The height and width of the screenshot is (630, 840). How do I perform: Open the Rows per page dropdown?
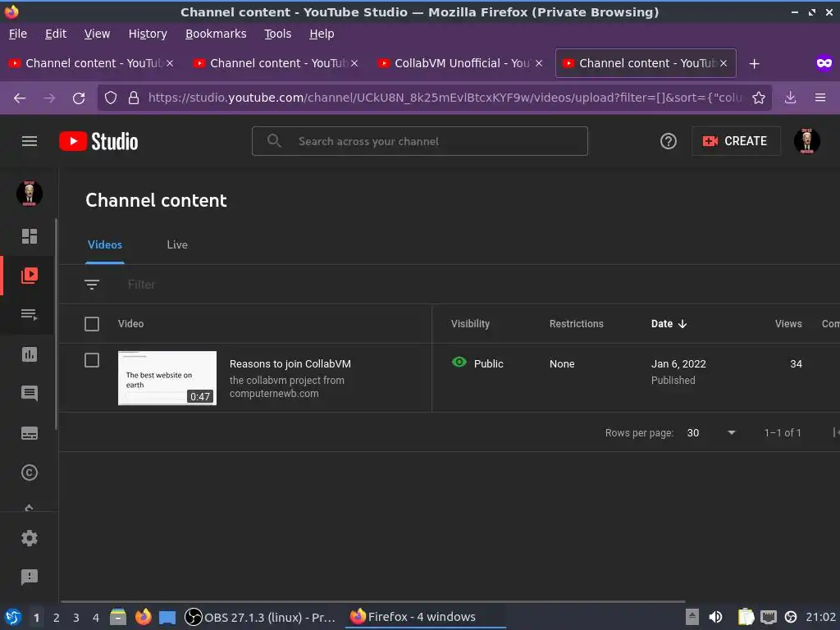(711, 433)
